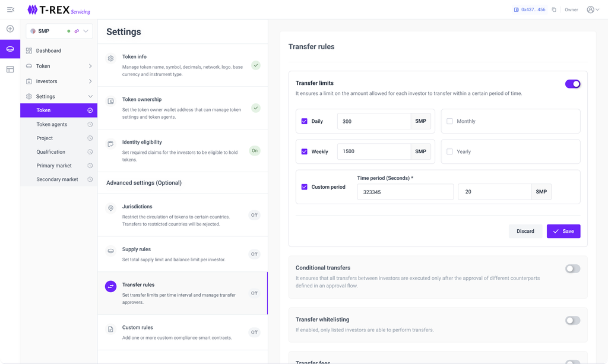Copy the wallet address
Viewport: 608px width, 364px height.
[x=554, y=10]
